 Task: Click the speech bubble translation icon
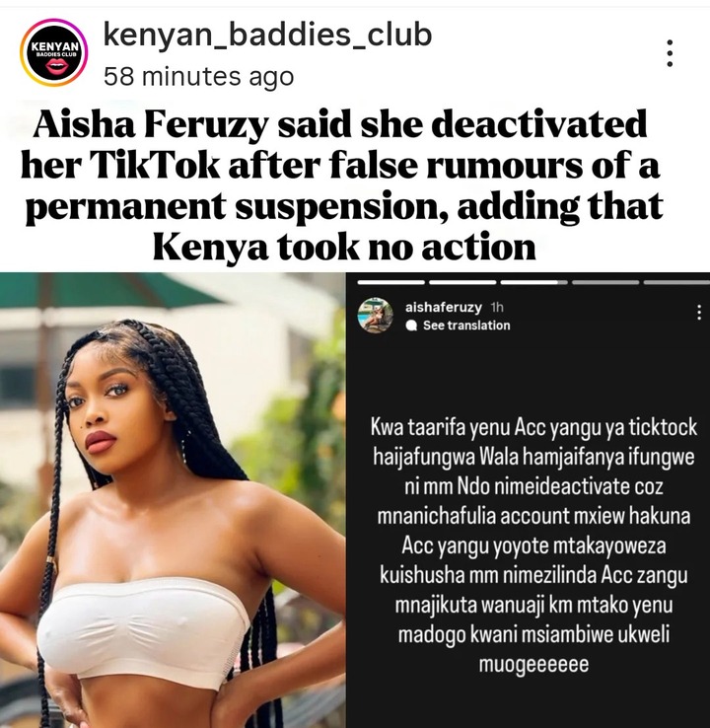411,326
